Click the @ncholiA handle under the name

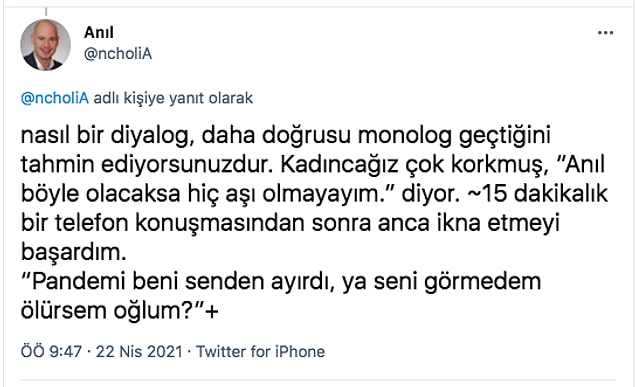(x=118, y=53)
